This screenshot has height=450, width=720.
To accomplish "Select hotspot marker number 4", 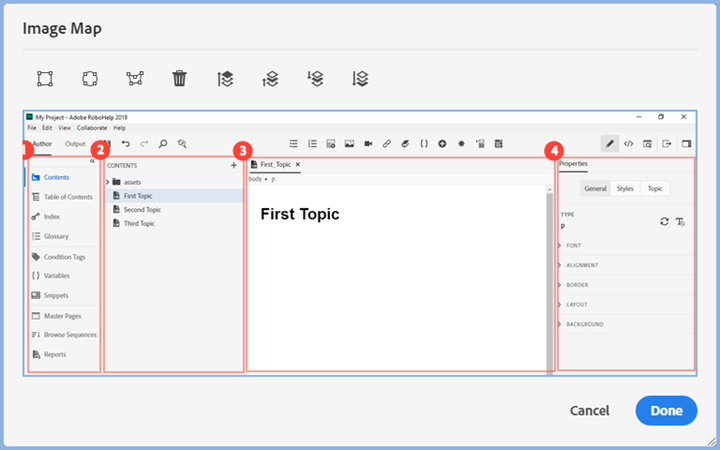I will point(553,151).
